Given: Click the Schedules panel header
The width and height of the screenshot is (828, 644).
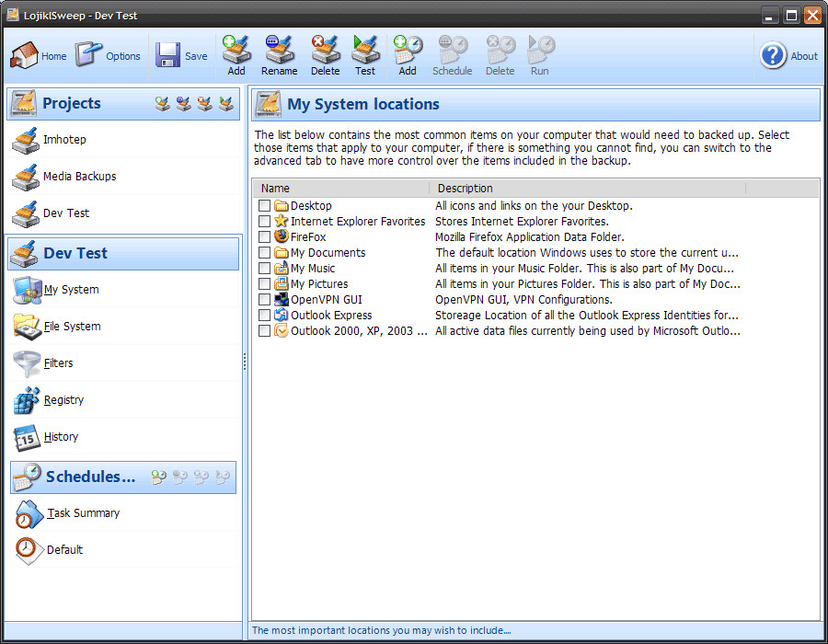Looking at the screenshot, I should (123, 477).
